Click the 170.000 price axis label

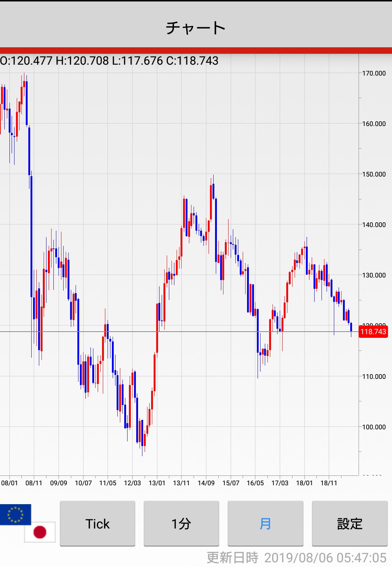tap(374, 73)
